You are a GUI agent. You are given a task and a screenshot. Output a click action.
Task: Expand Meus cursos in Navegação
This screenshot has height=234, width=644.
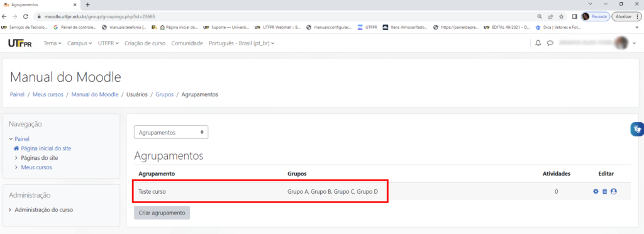(16, 167)
